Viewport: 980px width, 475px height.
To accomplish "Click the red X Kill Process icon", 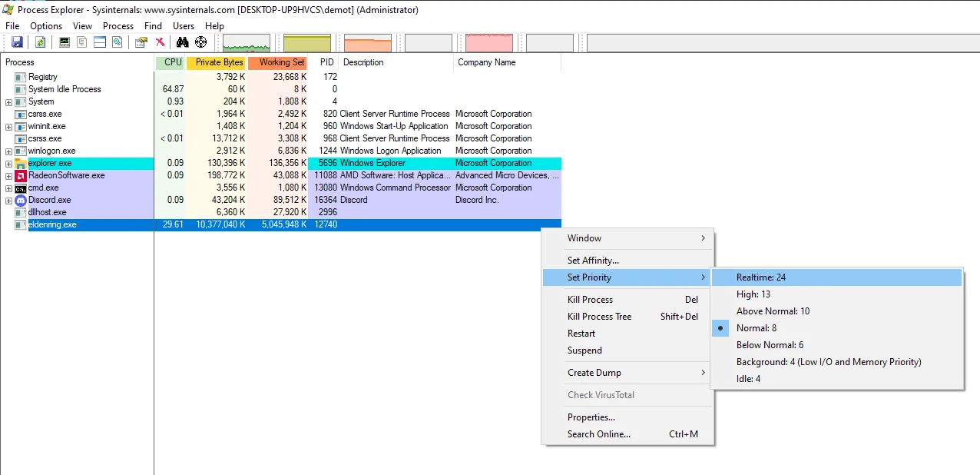I will [160, 42].
